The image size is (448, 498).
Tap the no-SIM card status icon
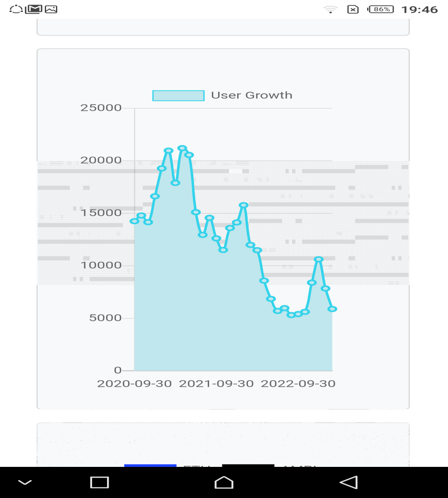pyautogui.click(x=353, y=9)
